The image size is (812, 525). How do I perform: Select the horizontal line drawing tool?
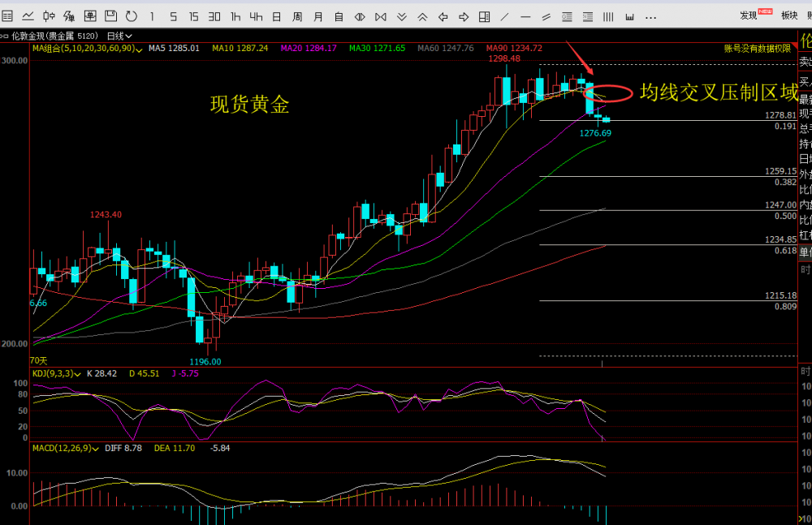[x=525, y=17]
